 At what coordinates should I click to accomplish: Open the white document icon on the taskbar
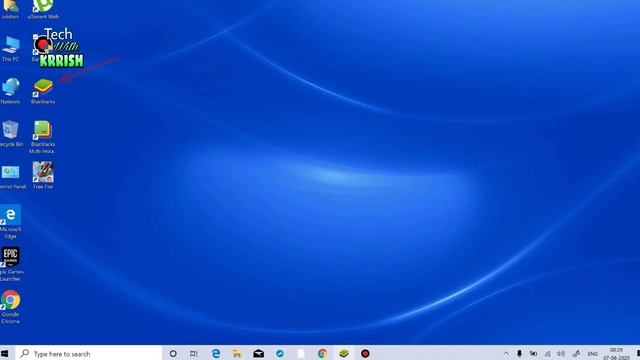[301, 353]
